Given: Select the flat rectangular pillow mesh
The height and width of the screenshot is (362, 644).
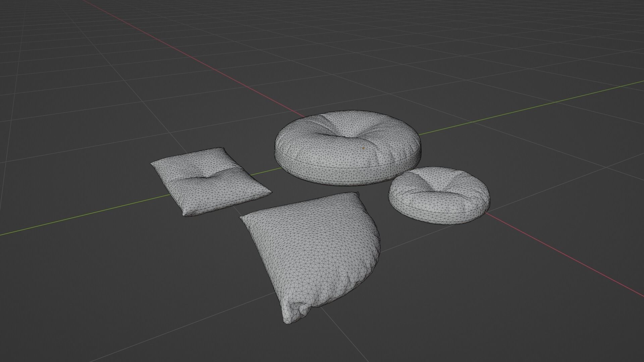Looking at the screenshot, I should coord(211,182).
